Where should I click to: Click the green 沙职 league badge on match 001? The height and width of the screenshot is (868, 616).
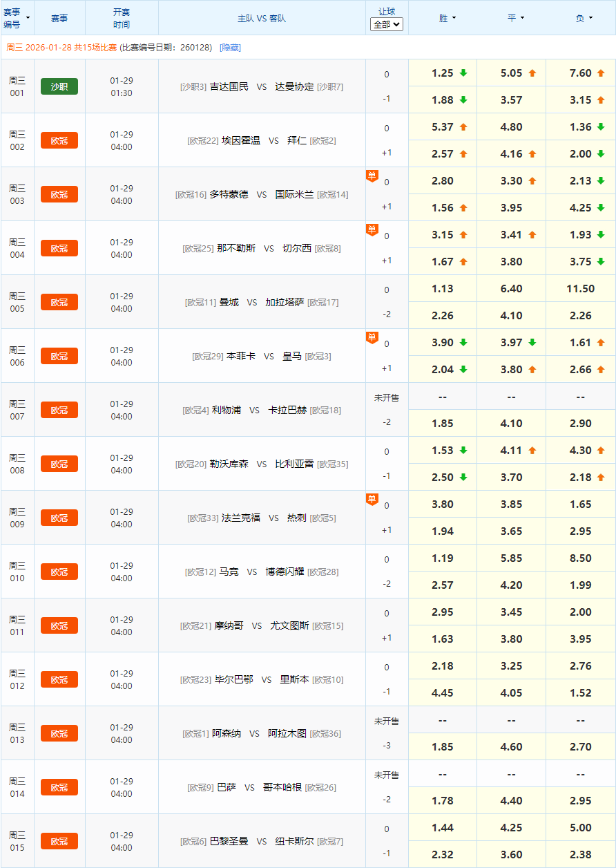59,86
